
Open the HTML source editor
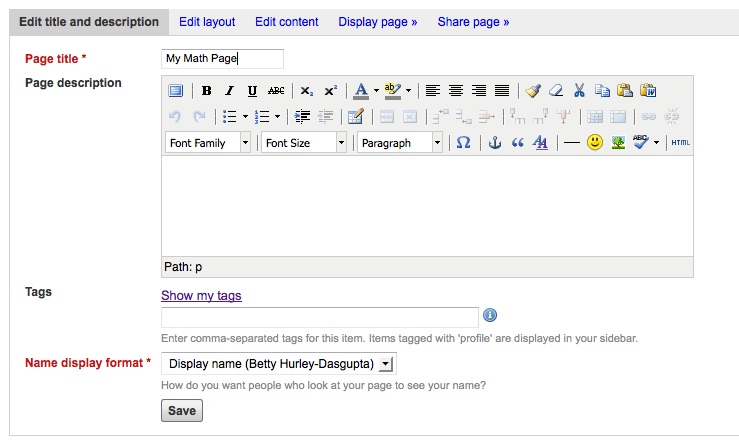coord(681,143)
